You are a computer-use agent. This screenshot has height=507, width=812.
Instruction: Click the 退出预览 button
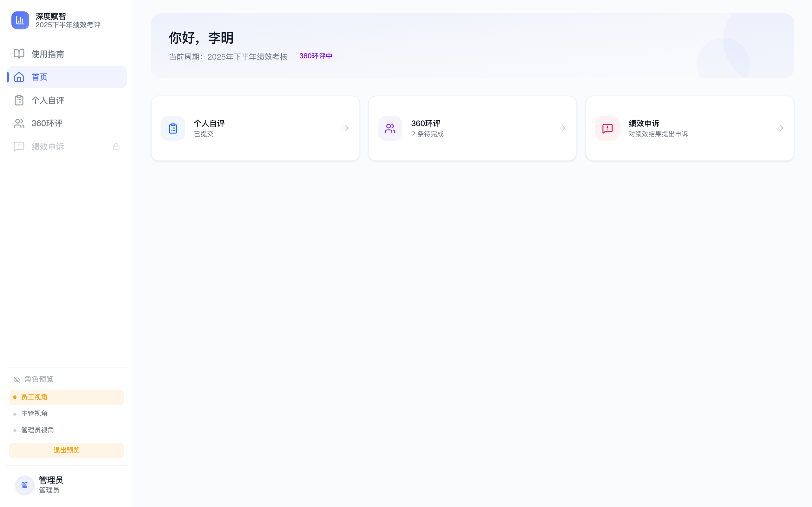tap(66, 450)
